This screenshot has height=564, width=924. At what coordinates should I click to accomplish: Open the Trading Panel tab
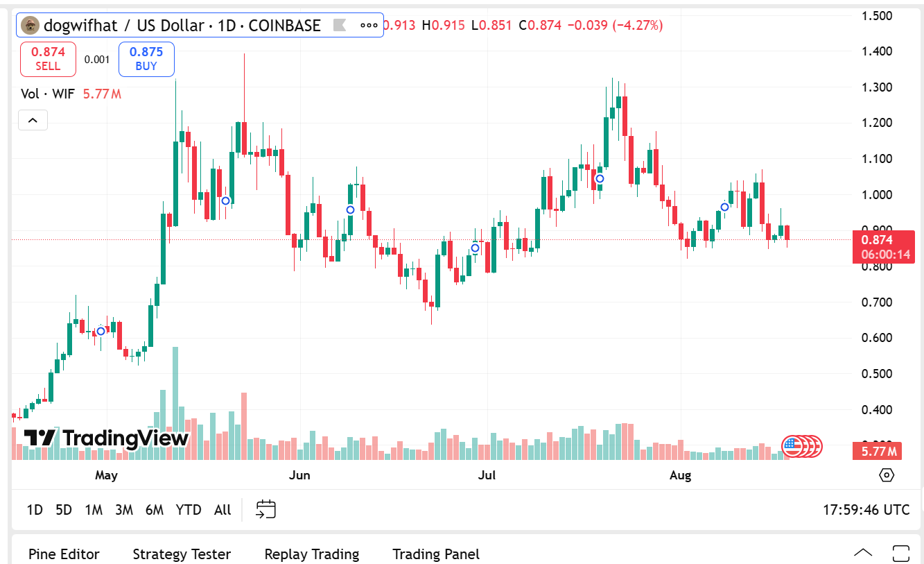pos(436,554)
